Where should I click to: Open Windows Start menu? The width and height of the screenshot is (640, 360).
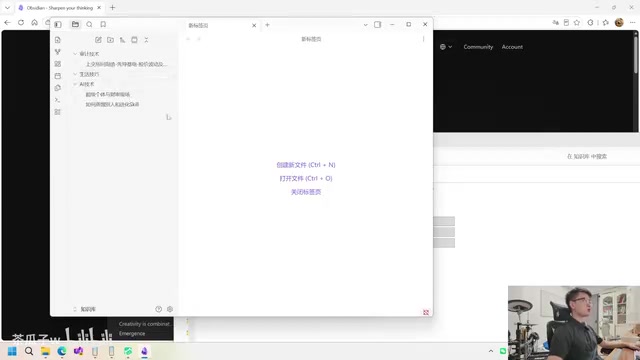click(x=12, y=351)
